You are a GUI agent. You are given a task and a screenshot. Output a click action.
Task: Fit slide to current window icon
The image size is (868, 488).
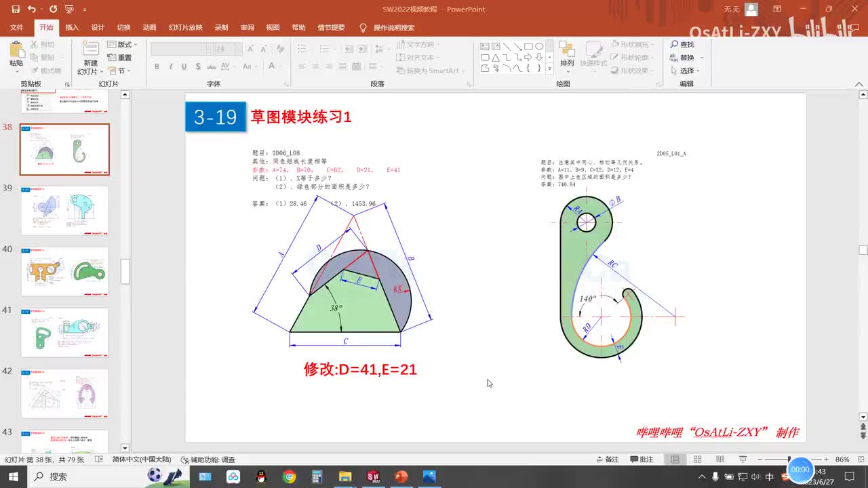click(x=861, y=460)
